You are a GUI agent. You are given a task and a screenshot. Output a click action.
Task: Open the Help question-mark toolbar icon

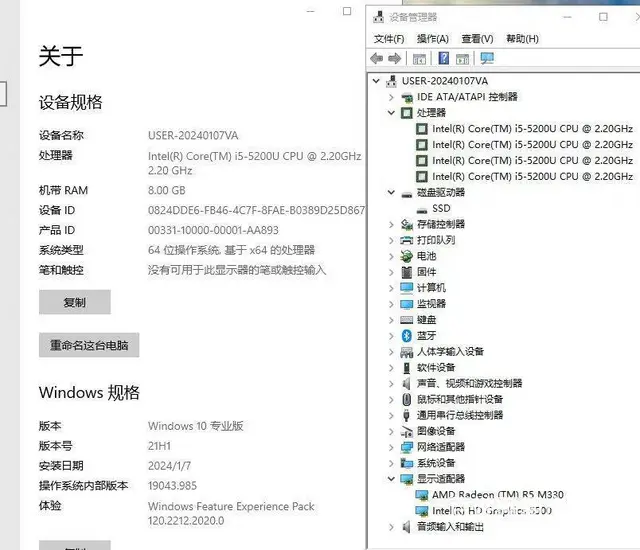click(444, 58)
